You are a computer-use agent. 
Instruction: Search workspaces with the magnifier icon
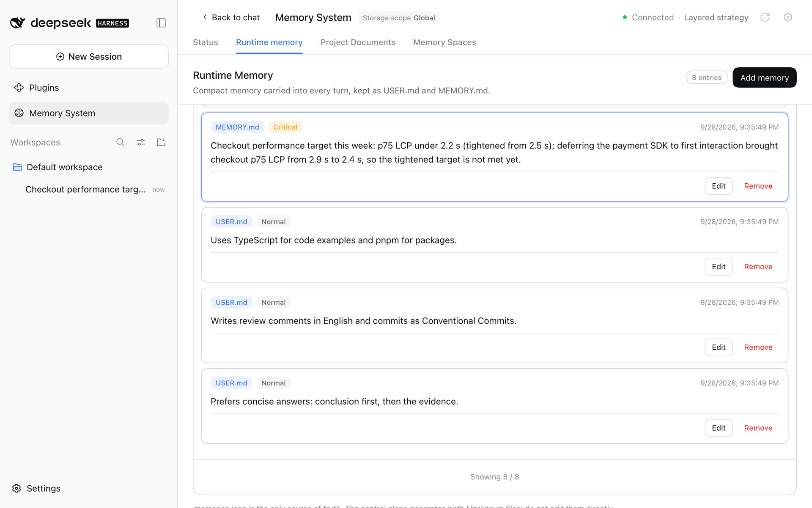click(x=121, y=142)
